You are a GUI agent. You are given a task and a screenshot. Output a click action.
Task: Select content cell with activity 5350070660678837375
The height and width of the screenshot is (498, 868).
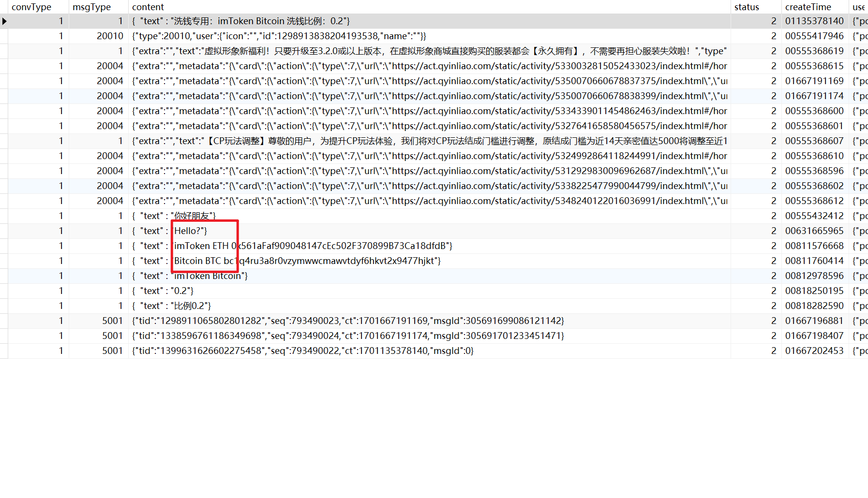[429, 81]
